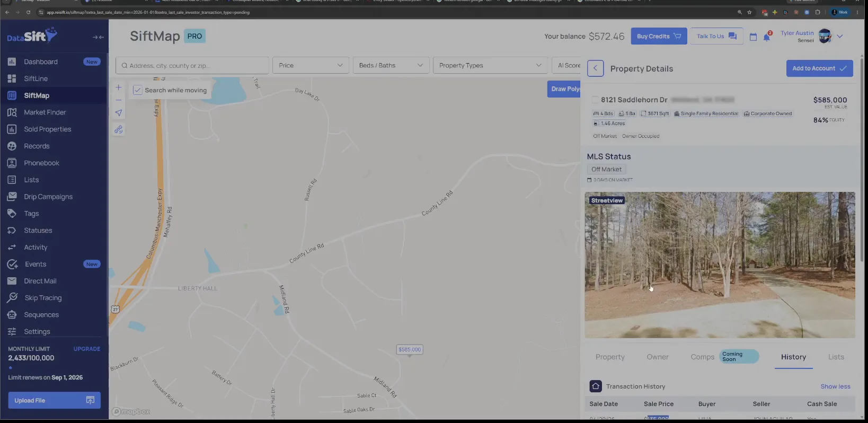Click the Off Market MLS status badge
The height and width of the screenshot is (423, 868).
click(x=606, y=169)
